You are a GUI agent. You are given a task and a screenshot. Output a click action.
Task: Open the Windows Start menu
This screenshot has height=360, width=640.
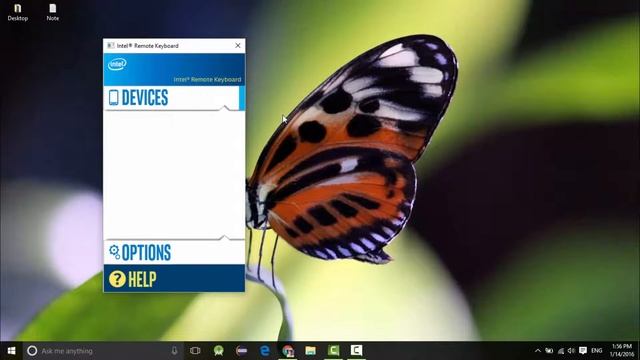coord(11,351)
